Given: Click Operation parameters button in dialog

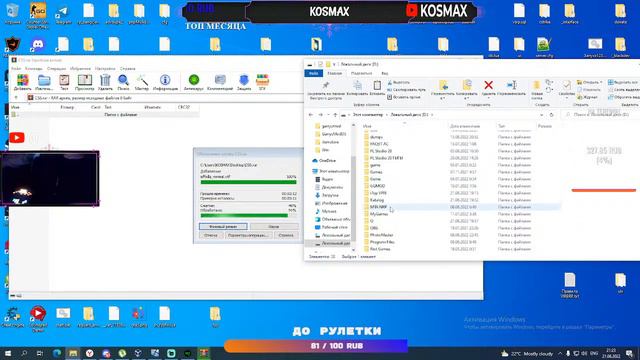Looking at the screenshot, I should [x=248, y=235].
